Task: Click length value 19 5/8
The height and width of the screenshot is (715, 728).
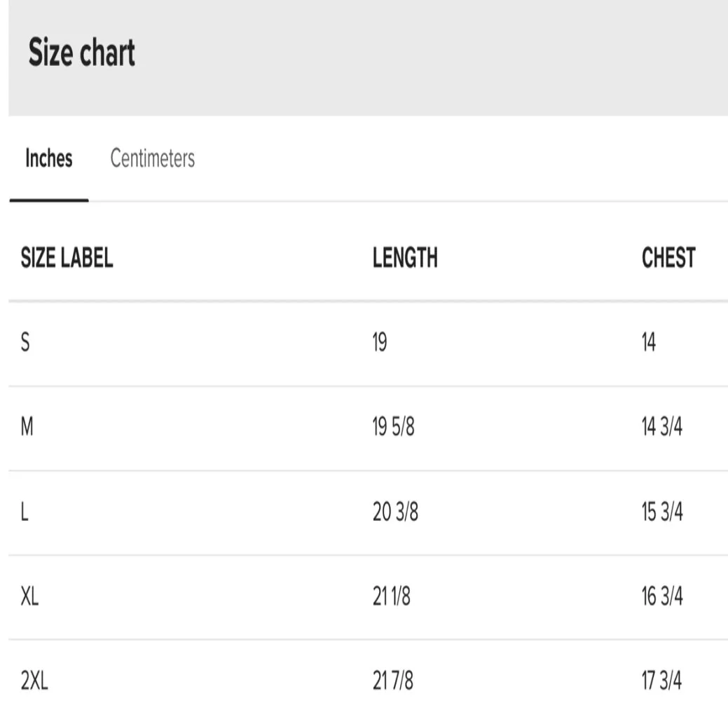Action: 393,428
